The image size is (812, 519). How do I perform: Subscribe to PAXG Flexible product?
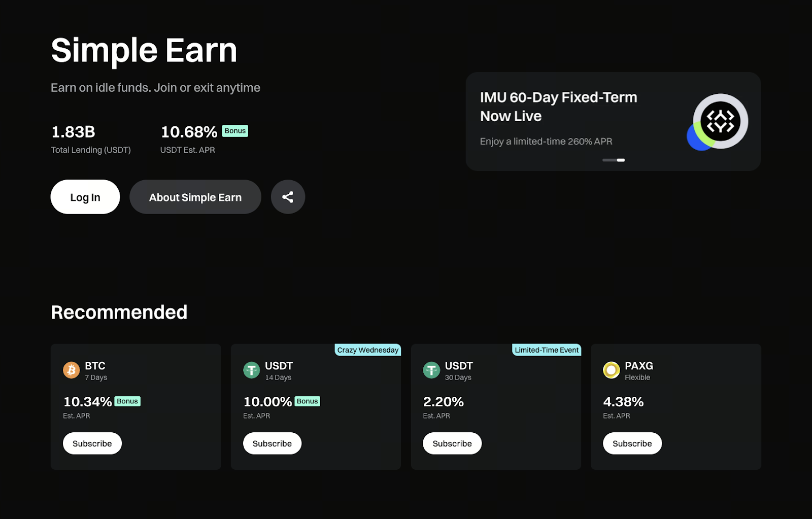click(632, 443)
